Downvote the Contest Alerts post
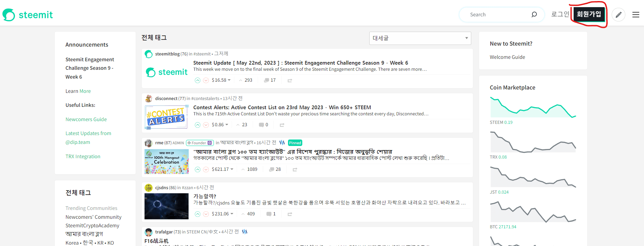 [206, 125]
